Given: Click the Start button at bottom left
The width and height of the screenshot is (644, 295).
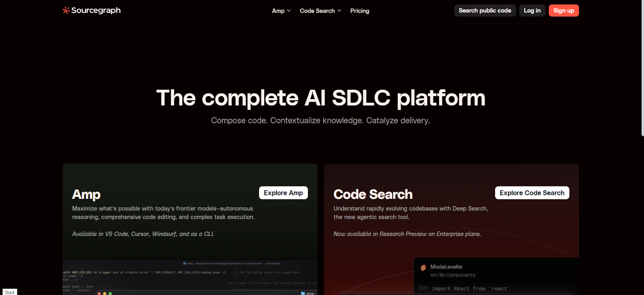Looking at the screenshot, I should [10, 292].
